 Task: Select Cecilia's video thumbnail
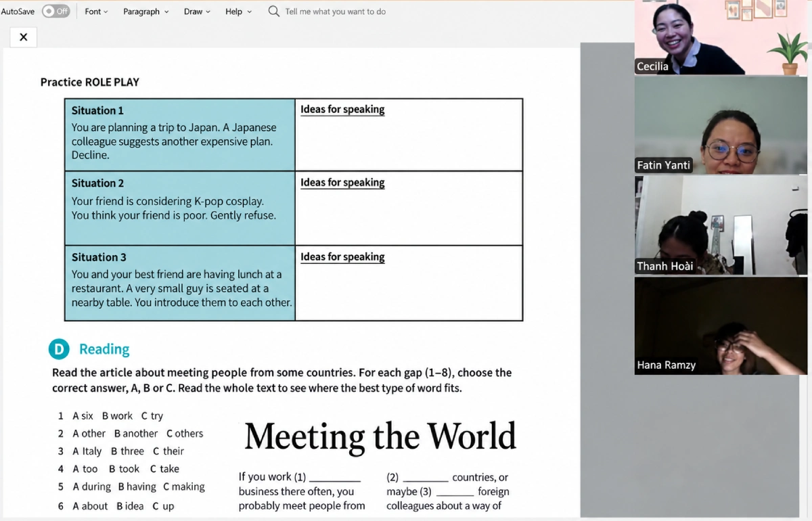point(721,37)
